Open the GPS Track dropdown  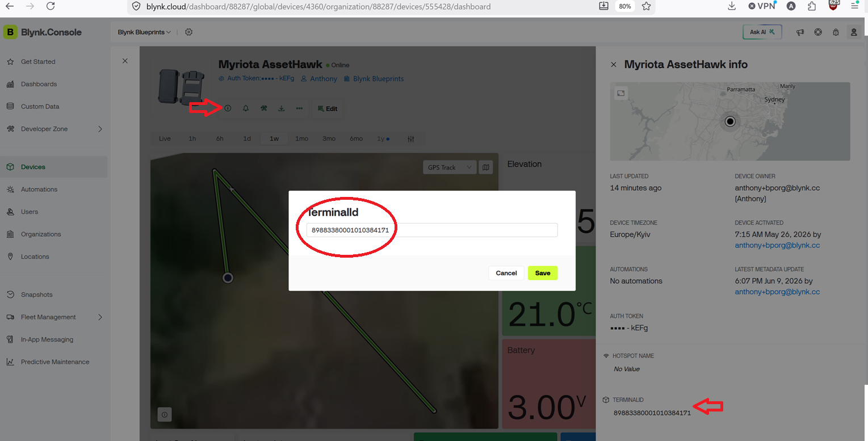[x=450, y=167]
